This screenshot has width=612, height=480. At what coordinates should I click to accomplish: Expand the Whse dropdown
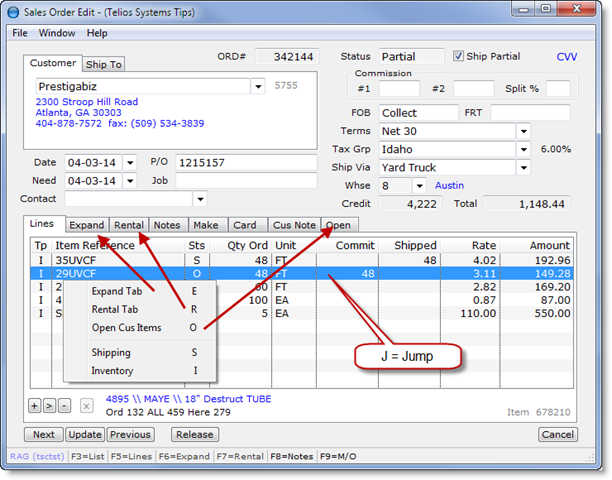(418, 186)
